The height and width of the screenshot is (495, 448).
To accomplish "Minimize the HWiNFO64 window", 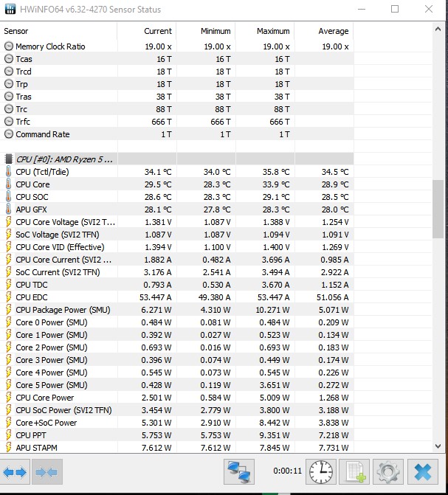I will click(x=362, y=9).
